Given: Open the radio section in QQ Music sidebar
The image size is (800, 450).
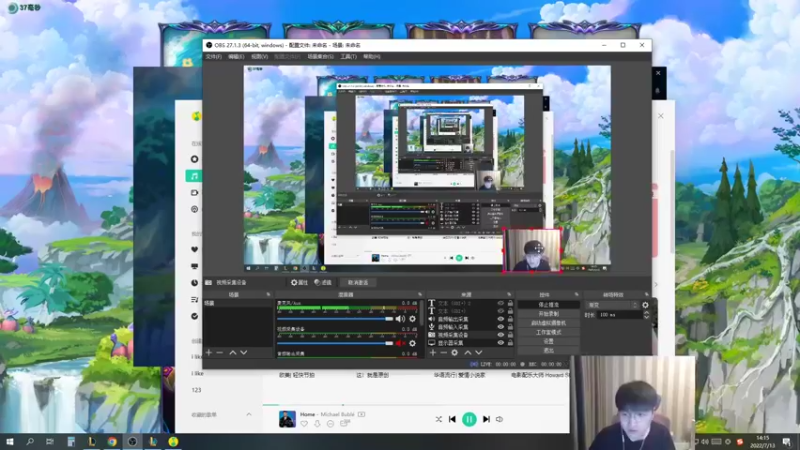Looking at the screenshot, I should tap(194, 209).
